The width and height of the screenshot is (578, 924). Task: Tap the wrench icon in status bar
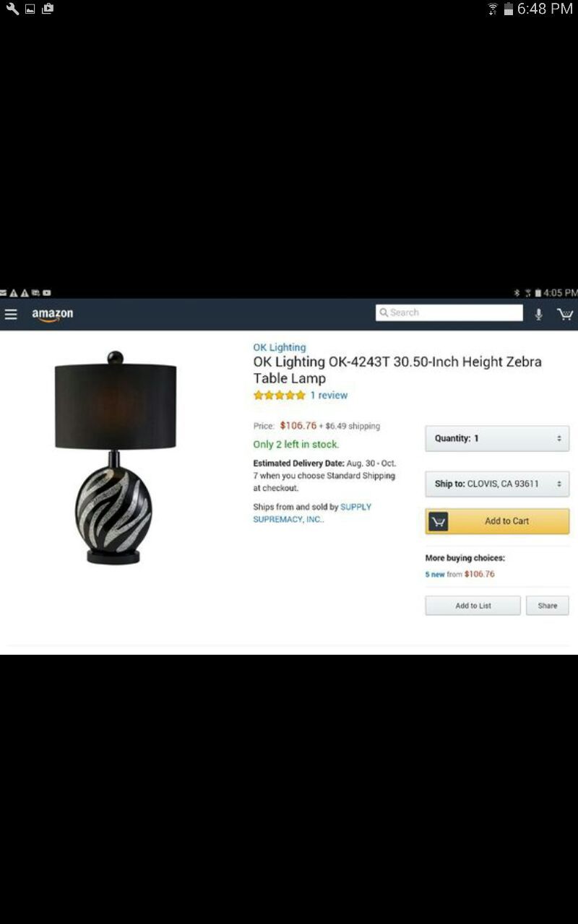tap(12, 9)
